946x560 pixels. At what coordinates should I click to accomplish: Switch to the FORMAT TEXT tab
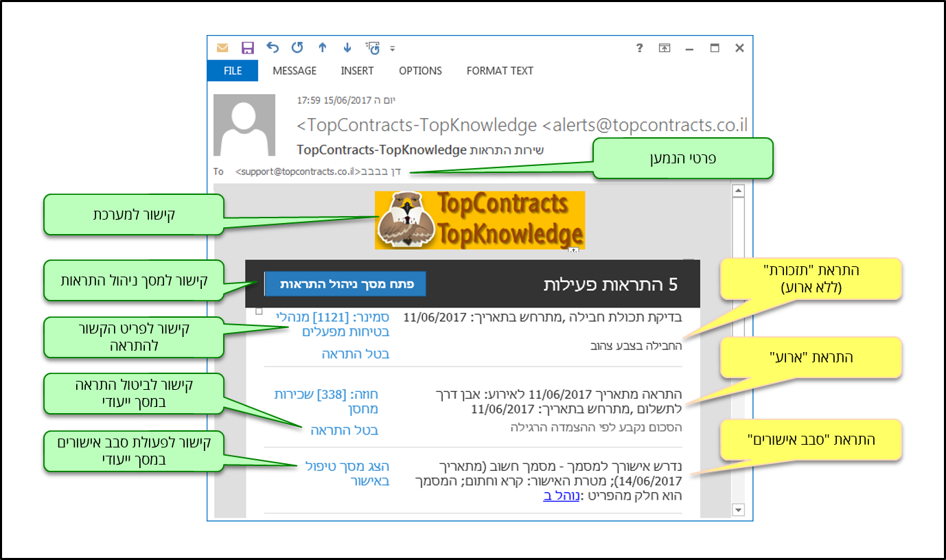500,71
